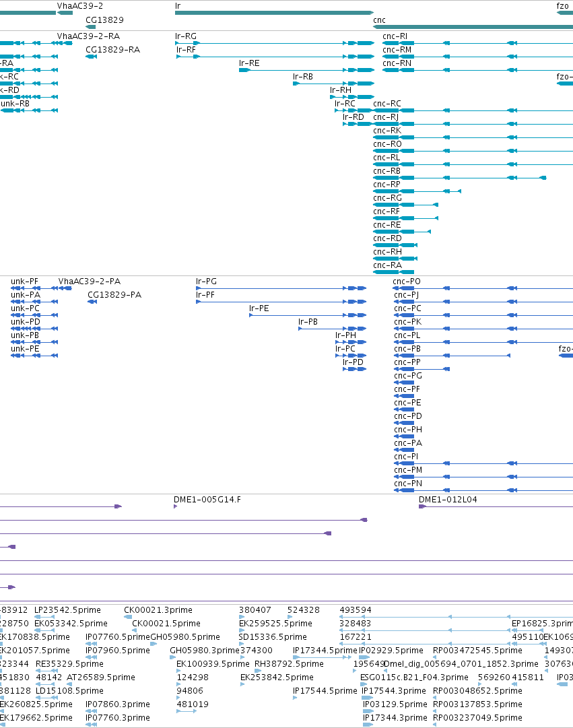The height and width of the screenshot is (728, 573).
Task: Select the cnc-RG transcript label
Action: (387, 198)
